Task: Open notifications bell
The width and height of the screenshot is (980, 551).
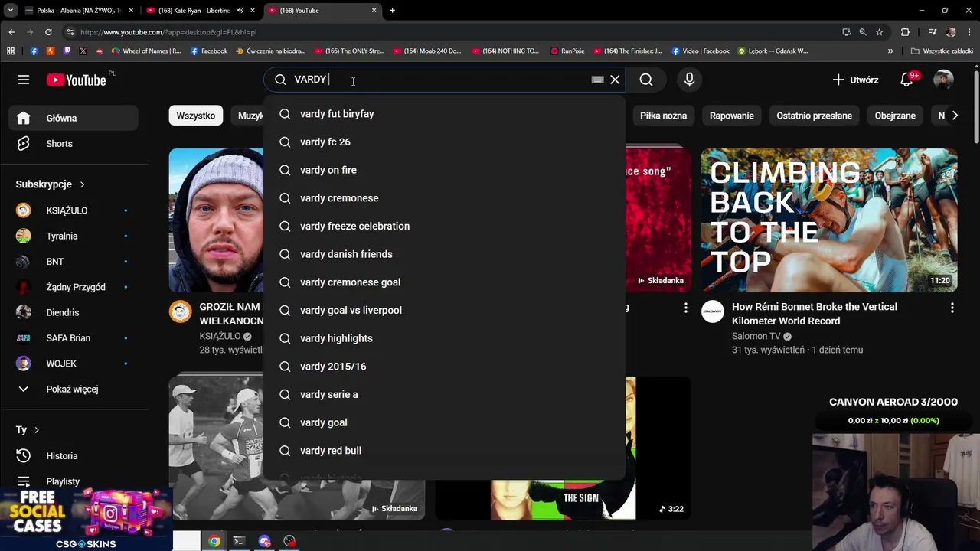Action: point(906,80)
